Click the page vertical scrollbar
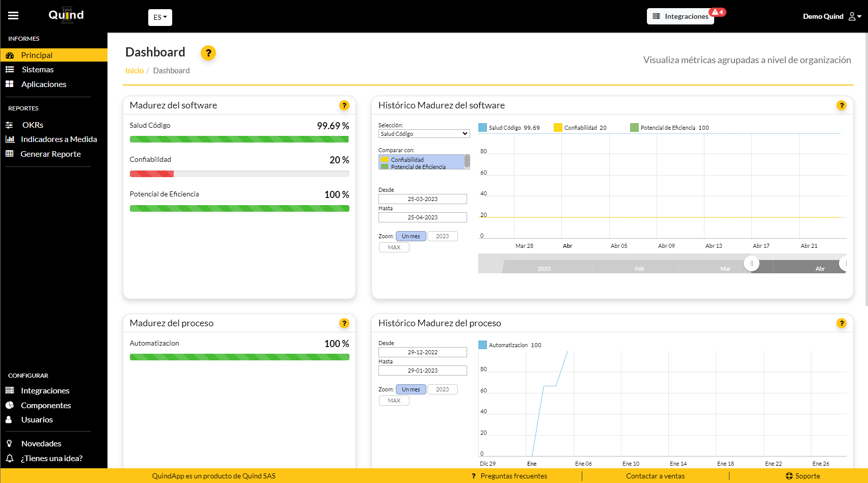 [x=866, y=171]
